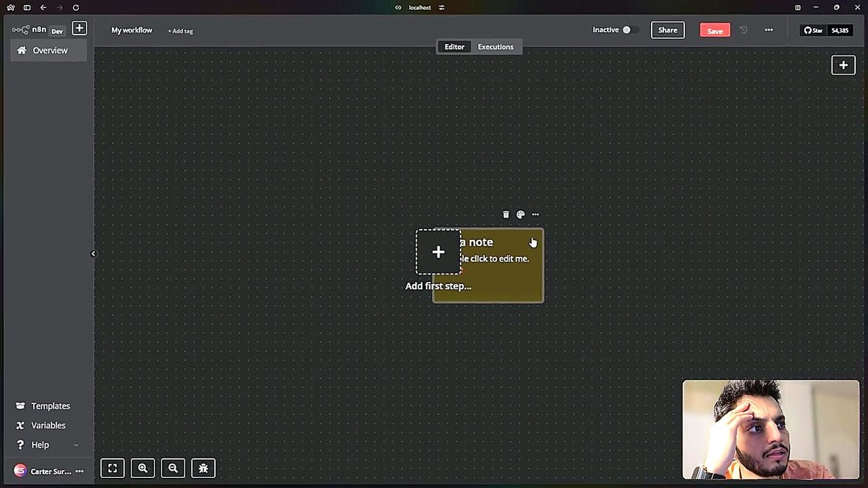Click the n8n logo icon
This screenshot has width=868, height=488.
click(x=20, y=30)
